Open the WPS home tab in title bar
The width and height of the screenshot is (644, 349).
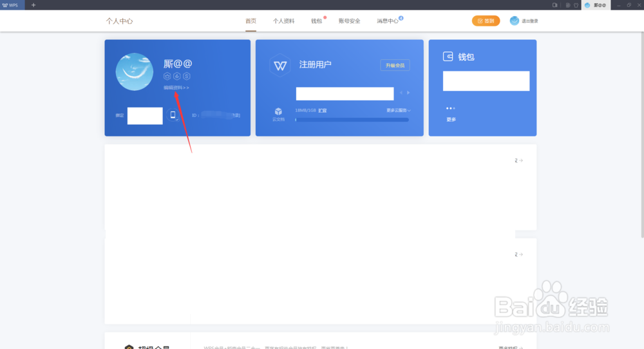[x=12, y=5]
